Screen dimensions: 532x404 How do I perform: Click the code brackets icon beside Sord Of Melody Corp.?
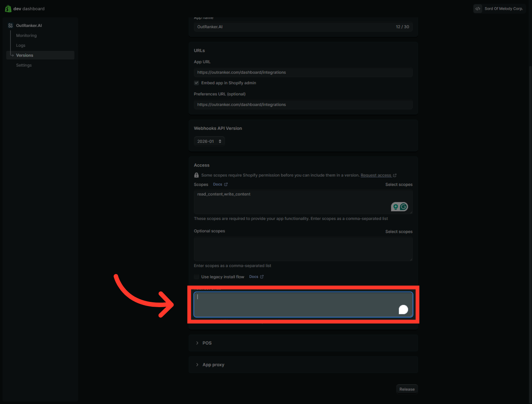tap(478, 9)
